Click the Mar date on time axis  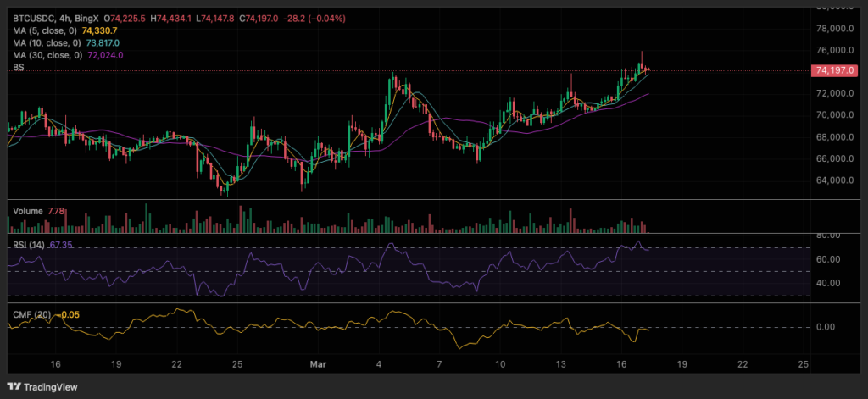pyautogui.click(x=314, y=363)
